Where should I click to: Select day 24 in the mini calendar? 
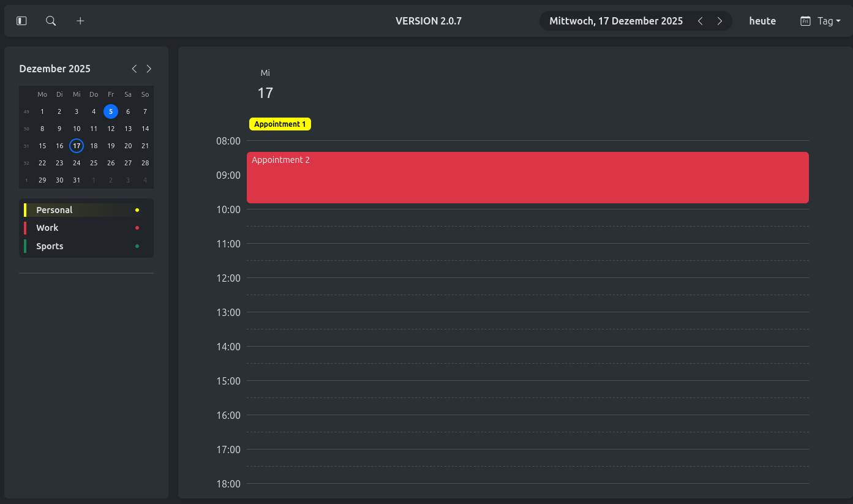77,163
